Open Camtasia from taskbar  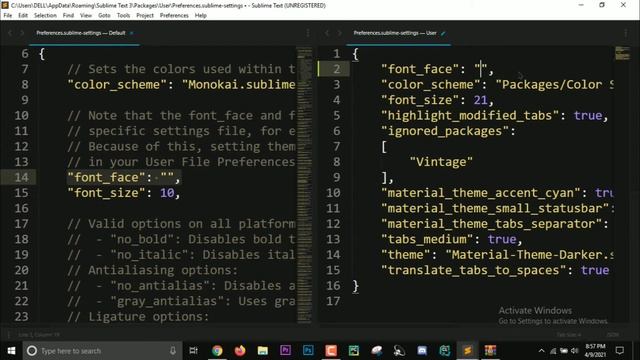point(331,351)
